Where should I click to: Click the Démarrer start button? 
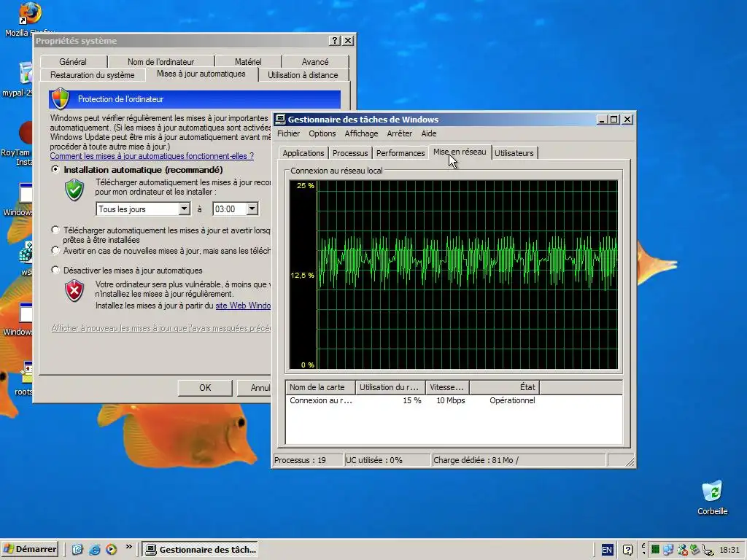[x=29, y=549]
